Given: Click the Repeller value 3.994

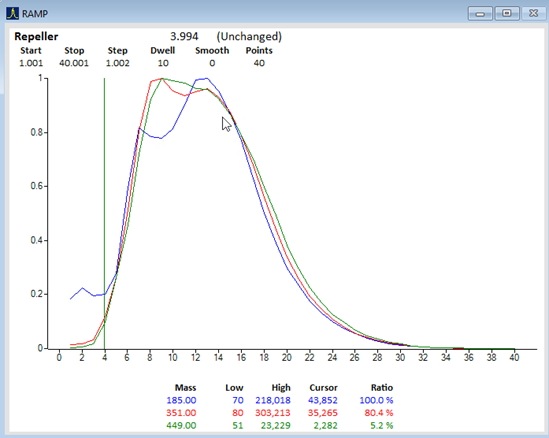Looking at the screenshot, I should tap(184, 36).
